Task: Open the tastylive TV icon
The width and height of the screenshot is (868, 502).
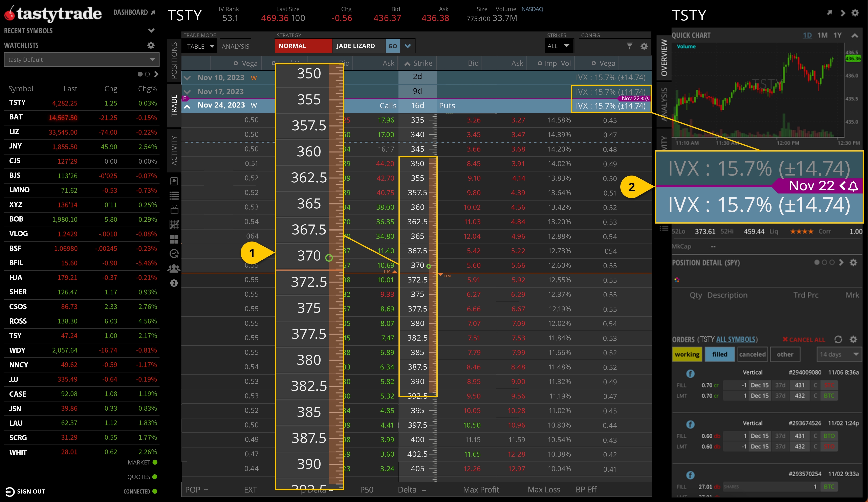Action: pyautogui.click(x=174, y=210)
